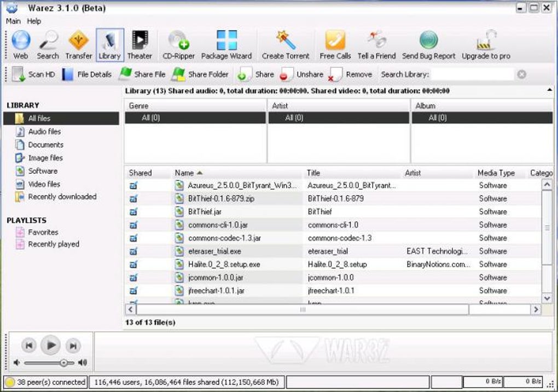Sort by the Title column header
The width and height of the screenshot is (558, 392).
coord(352,173)
